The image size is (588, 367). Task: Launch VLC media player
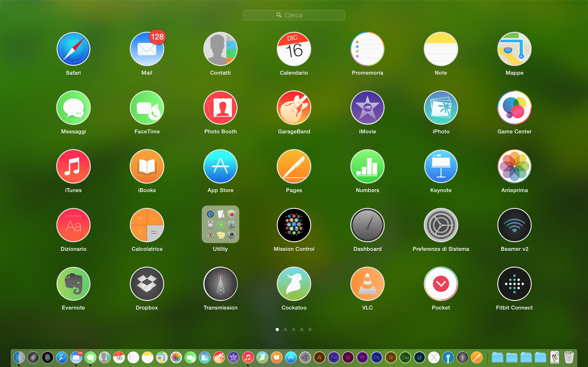tap(367, 284)
